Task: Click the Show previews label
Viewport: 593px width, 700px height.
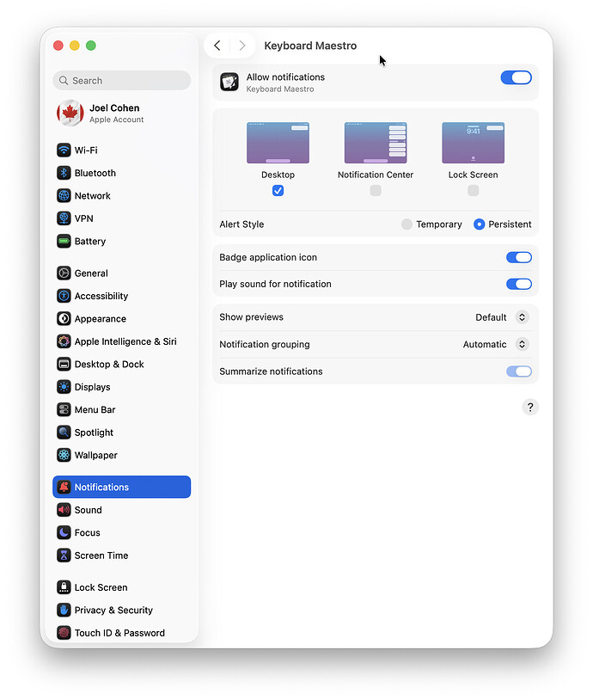Action: [x=251, y=317]
